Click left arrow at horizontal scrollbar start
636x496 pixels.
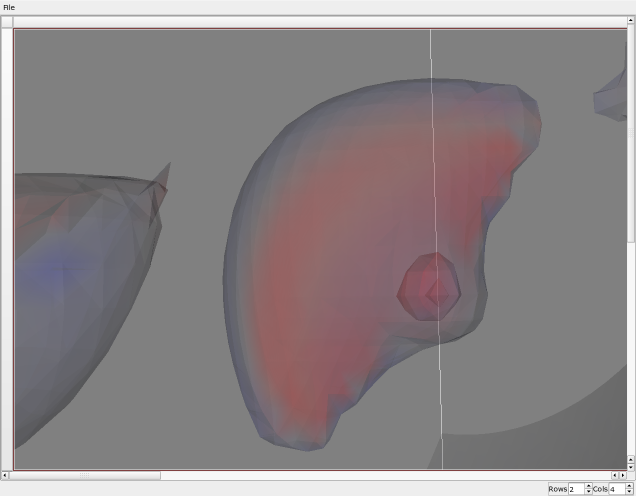point(4,475)
